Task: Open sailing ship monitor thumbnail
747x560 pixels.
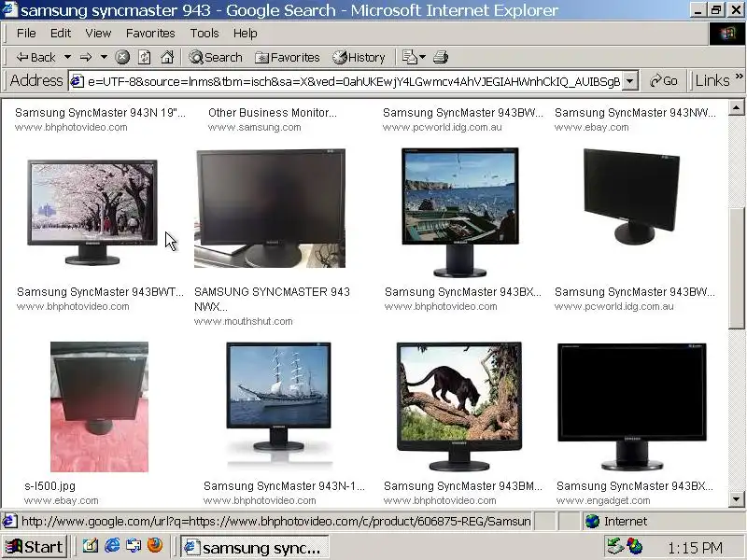Action: pos(278,405)
